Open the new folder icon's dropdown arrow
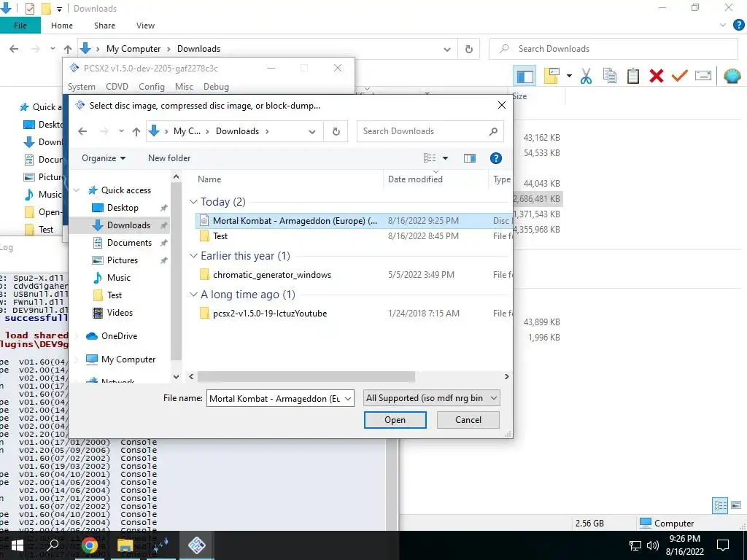Screen dimensions: 747x560 (x=569, y=76)
